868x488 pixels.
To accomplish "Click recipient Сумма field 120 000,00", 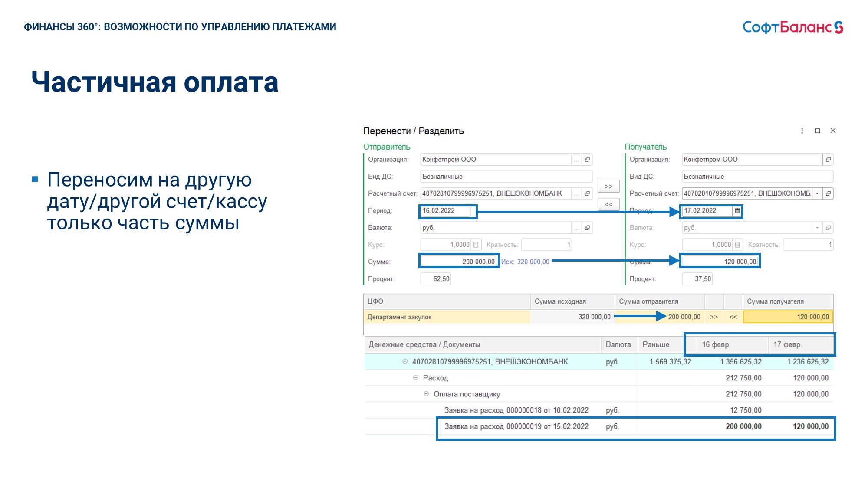I will point(720,262).
